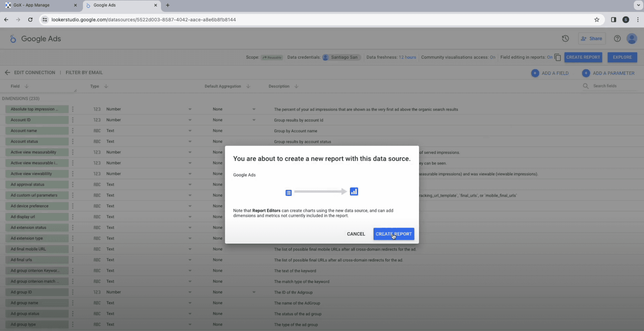This screenshot has height=331, width=644.
Task: Open more options for Account status field
Action: coord(72,141)
